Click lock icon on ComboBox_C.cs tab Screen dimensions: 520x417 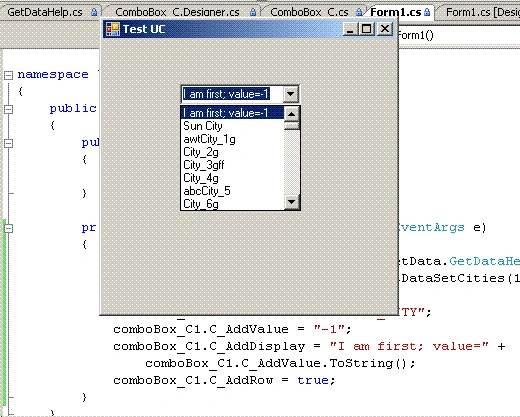(359, 13)
